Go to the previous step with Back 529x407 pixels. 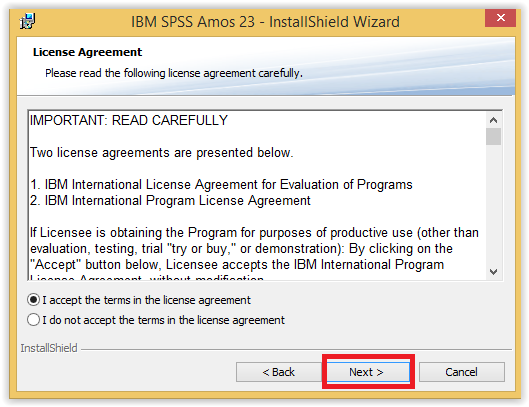[279, 372]
